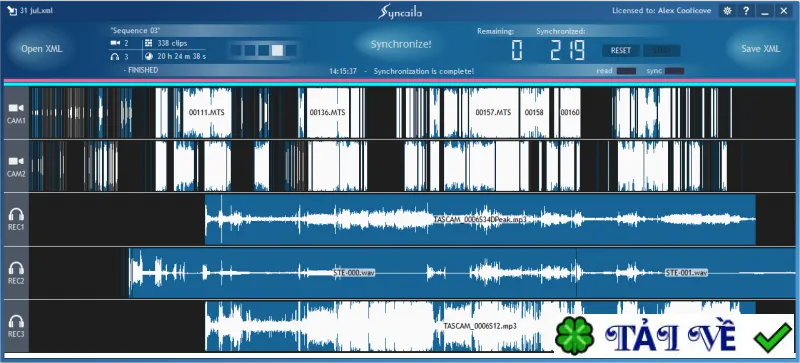The height and width of the screenshot is (363, 800).
Task: Click the file icon beside 31 jul.xml
Action: 11,11
